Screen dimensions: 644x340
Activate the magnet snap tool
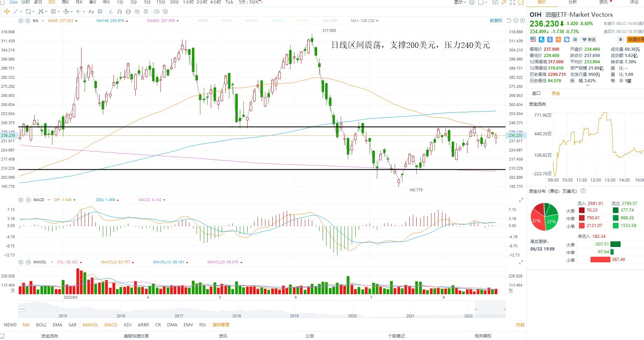tap(120, 12)
